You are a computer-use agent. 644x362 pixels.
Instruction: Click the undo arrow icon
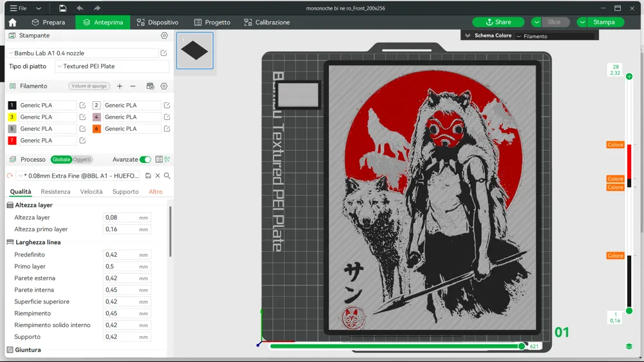(80, 8)
